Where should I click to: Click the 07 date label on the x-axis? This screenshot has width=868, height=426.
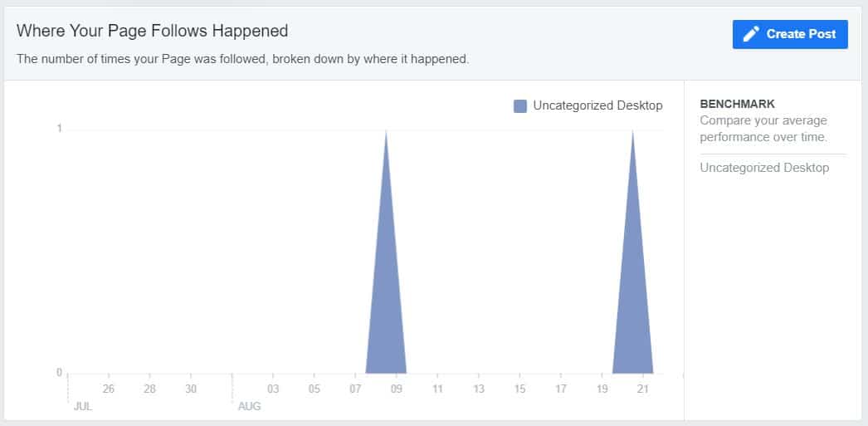tap(355, 389)
